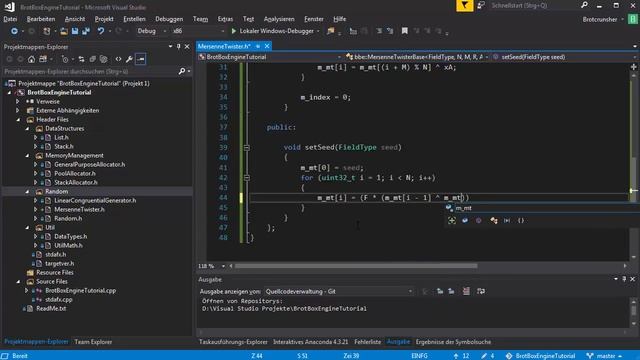The height and width of the screenshot is (360, 640).
Task: Click the Projektmappen-Explorer search field
Action: 90,71
